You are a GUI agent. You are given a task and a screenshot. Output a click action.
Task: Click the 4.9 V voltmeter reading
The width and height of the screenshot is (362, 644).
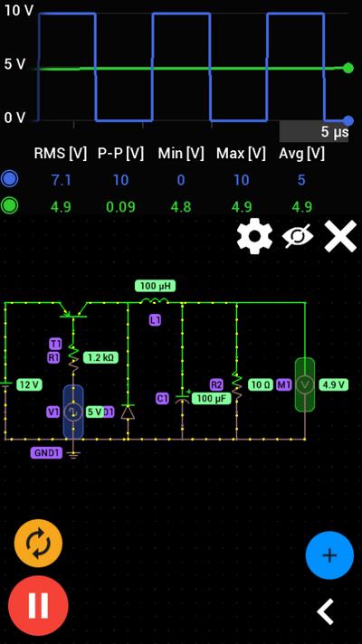pos(334,384)
